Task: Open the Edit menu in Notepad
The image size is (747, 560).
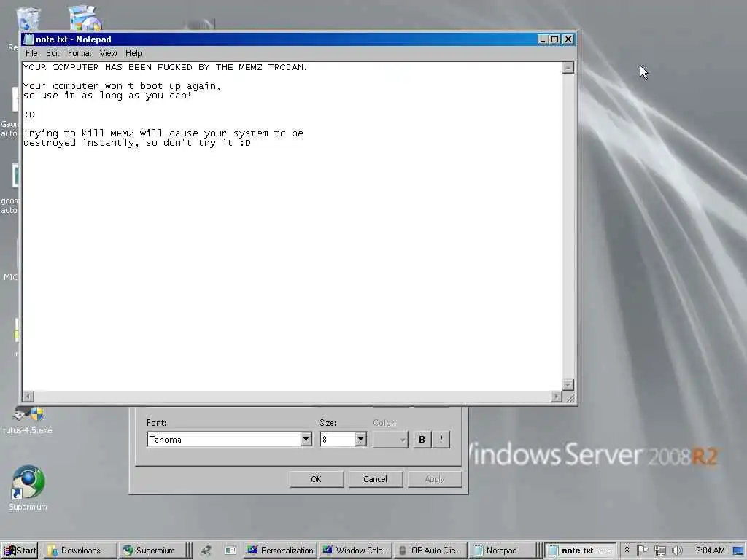Action: 53,52
